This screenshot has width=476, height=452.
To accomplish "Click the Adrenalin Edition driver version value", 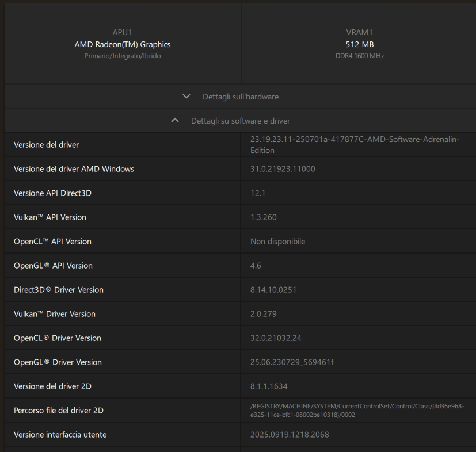I will 355,145.
